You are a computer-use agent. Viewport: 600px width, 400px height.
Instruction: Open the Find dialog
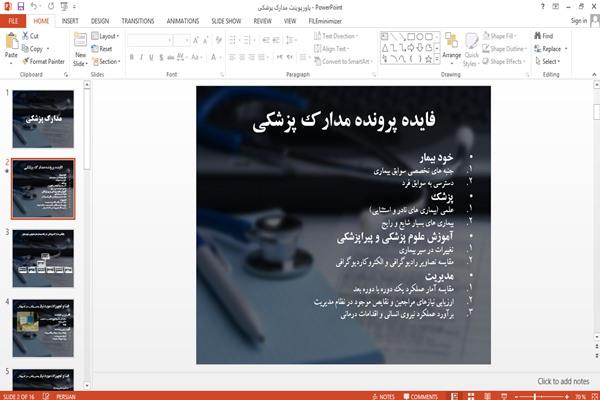coord(544,36)
